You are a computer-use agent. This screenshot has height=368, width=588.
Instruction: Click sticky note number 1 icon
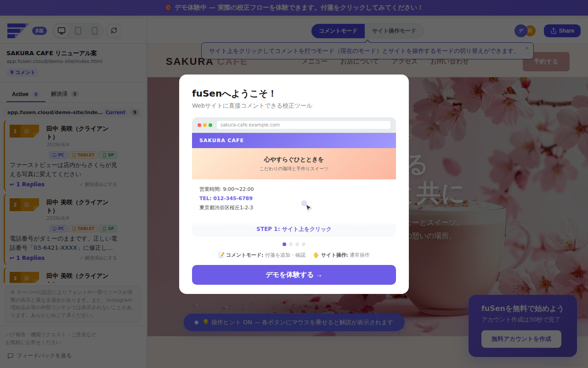(x=24, y=131)
